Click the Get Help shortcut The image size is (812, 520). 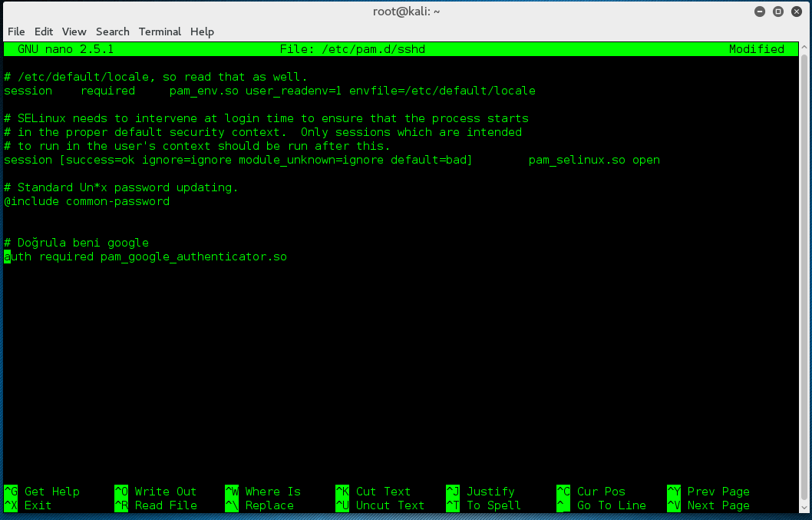pyautogui.click(x=45, y=491)
